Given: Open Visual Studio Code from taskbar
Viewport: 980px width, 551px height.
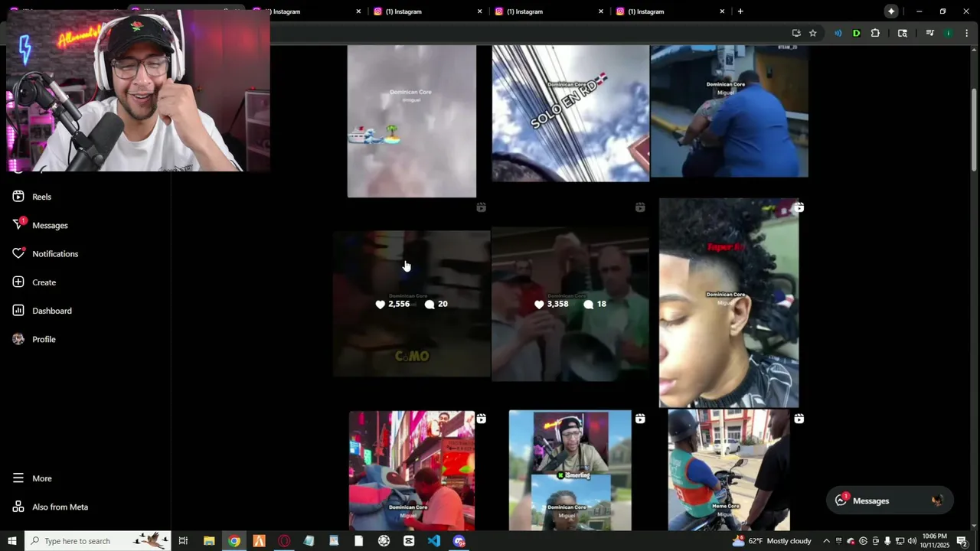Looking at the screenshot, I should tap(434, 541).
